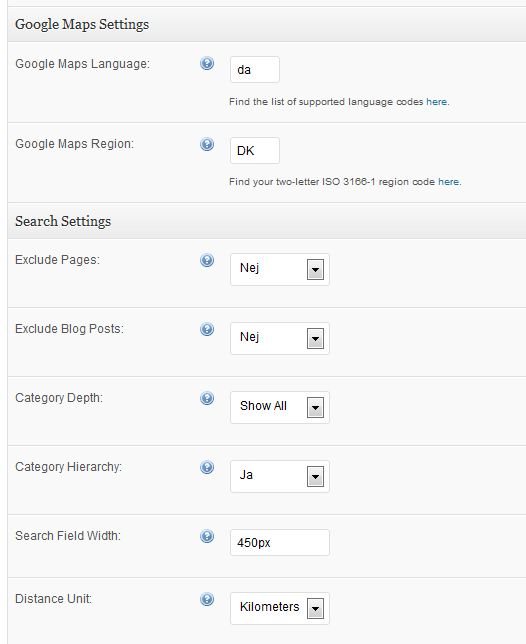
Task: Follow the supported language codes here link
Action: (436, 102)
